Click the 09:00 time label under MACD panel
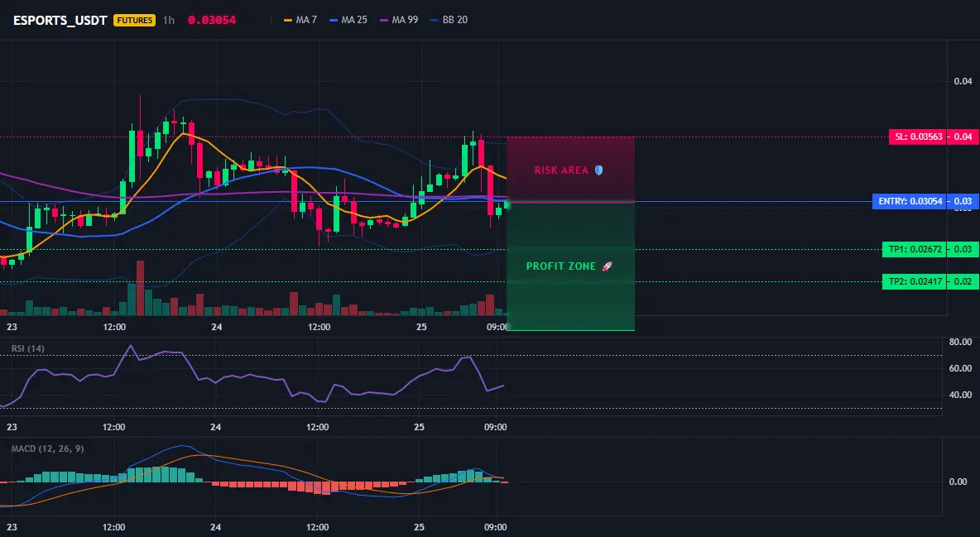Screen dimensions: 980x537 496,527
